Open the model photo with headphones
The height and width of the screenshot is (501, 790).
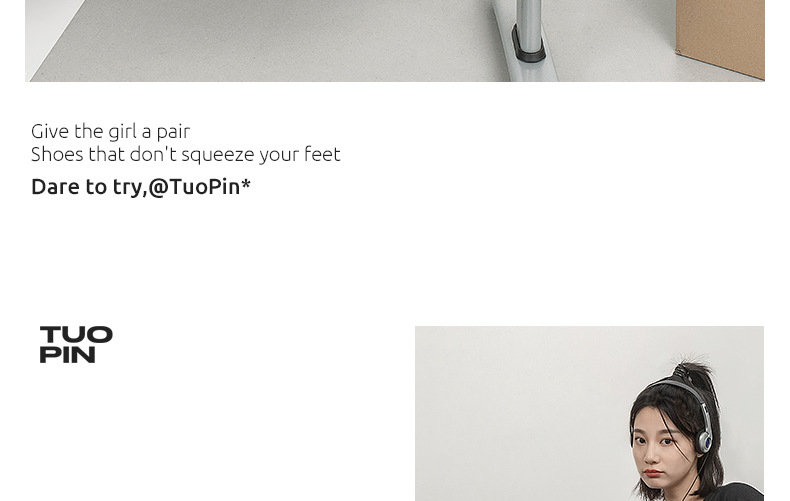tap(589, 413)
